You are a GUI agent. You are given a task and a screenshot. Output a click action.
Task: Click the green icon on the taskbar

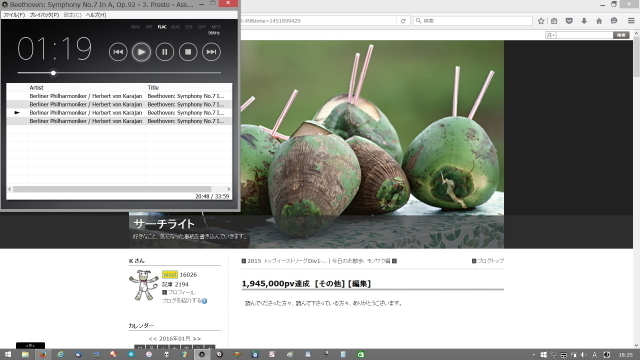[361, 354]
